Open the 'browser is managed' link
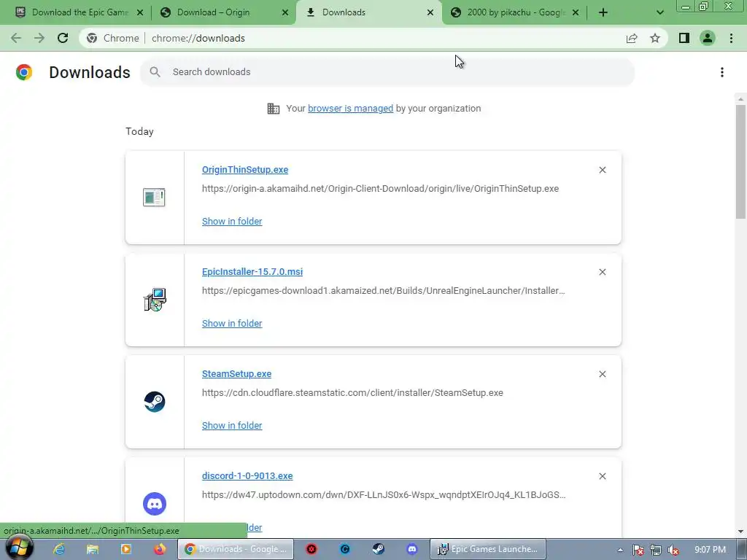 pyautogui.click(x=351, y=108)
